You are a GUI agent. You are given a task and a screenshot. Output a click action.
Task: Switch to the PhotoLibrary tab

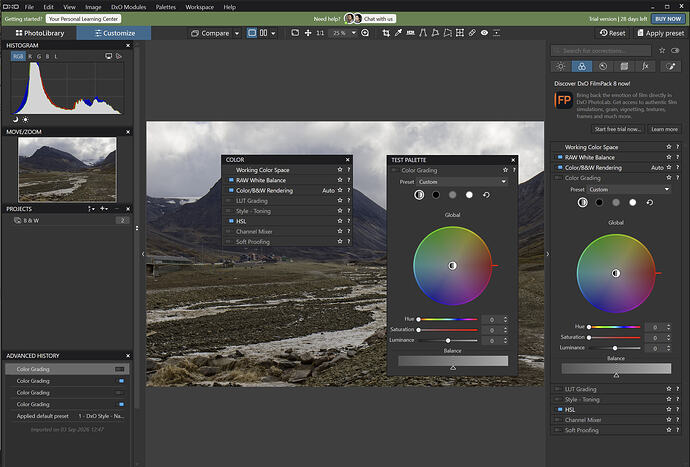point(40,33)
